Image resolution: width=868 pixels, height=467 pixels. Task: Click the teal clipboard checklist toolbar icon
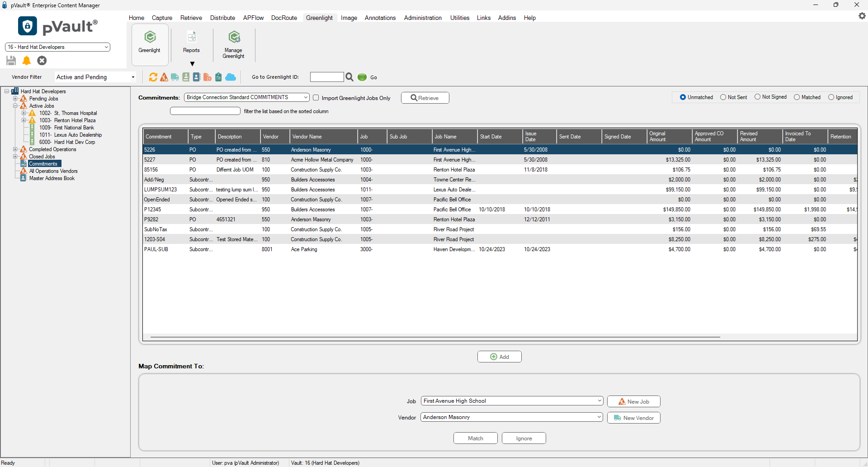[x=218, y=77]
